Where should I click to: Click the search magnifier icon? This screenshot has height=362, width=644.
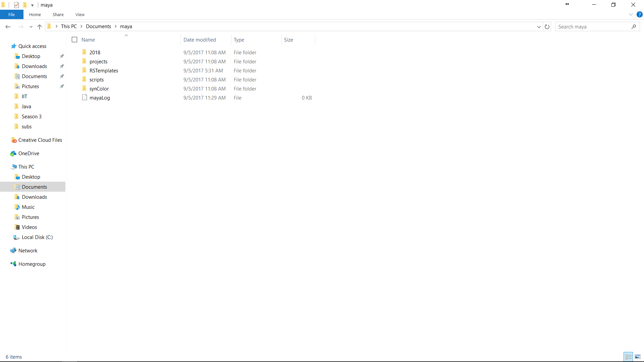click(x=634, y=26)
